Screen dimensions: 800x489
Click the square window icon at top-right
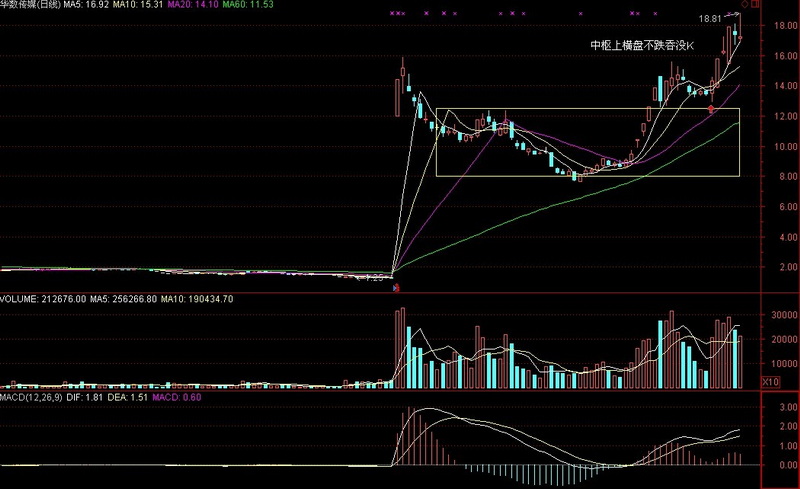755,5
